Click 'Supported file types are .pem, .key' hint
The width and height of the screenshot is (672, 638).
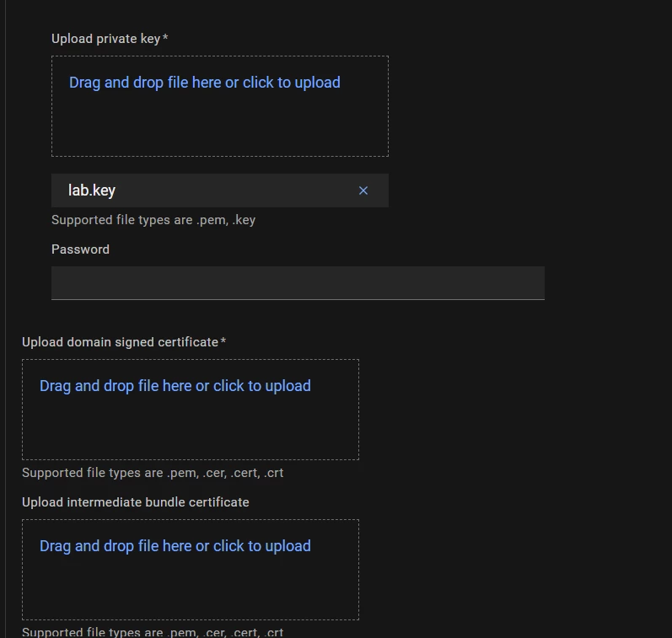coord(153,220)
